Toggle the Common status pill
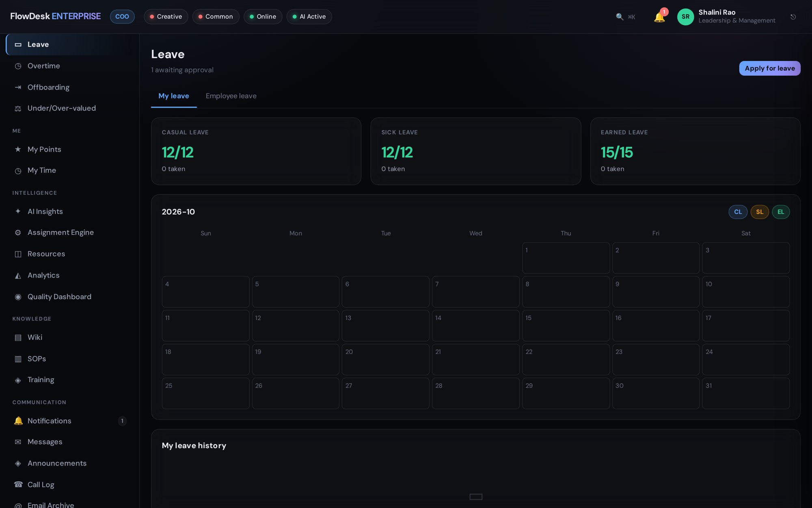812x508 pixels. coord(216,17)
